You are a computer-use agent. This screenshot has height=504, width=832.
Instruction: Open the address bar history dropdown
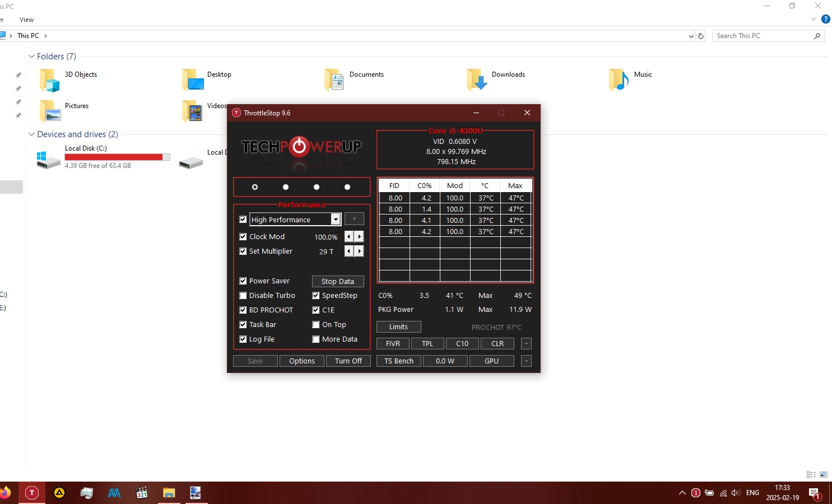[691, 36]
